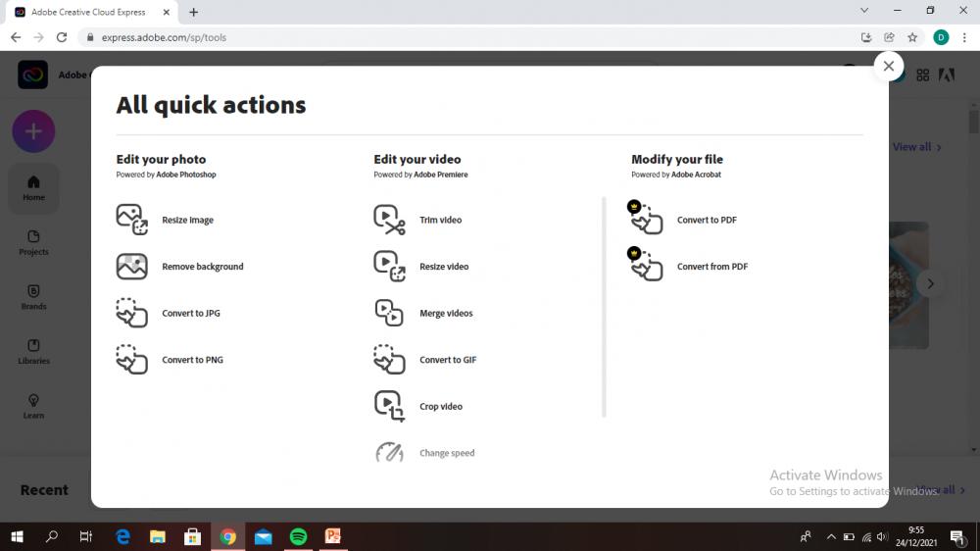The width and height of the screenshot is (980, 551).
Task: Choose the Convert from PDF label
Action: [712, 267]
